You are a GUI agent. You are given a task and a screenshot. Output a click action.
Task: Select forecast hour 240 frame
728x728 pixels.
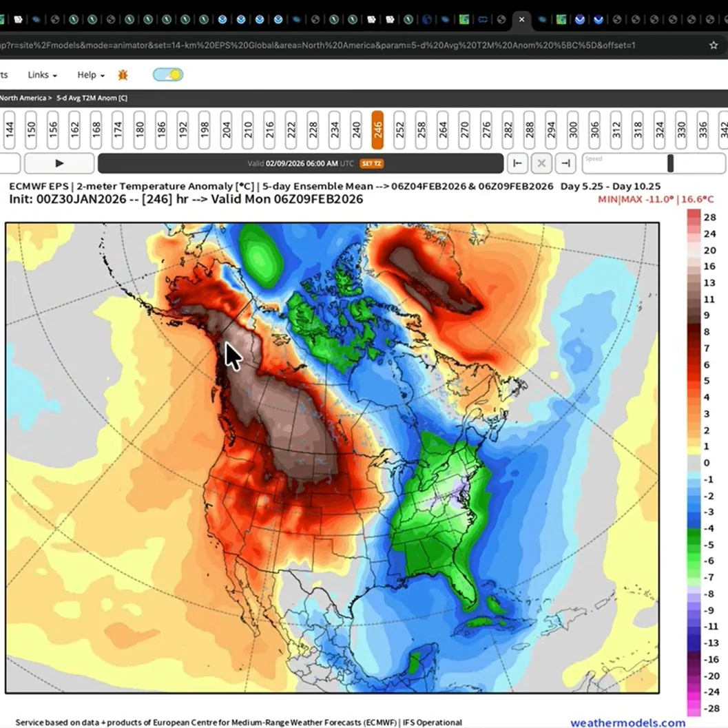point(356,130)
